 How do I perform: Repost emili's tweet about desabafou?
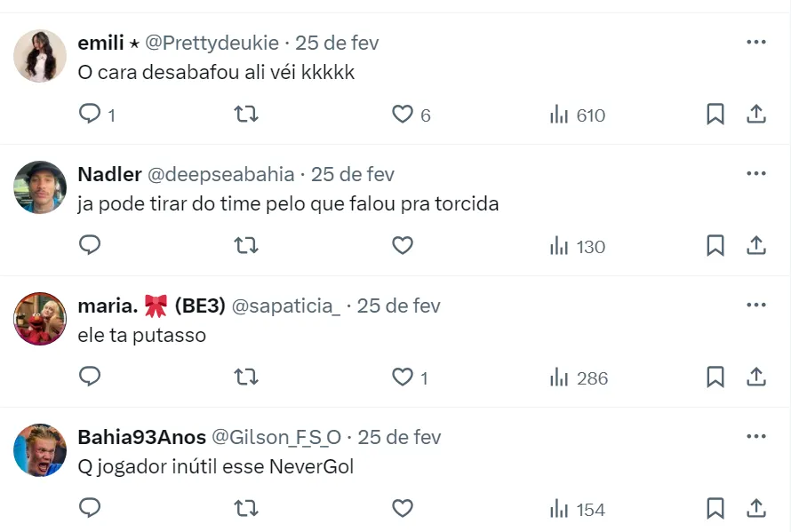245,115
